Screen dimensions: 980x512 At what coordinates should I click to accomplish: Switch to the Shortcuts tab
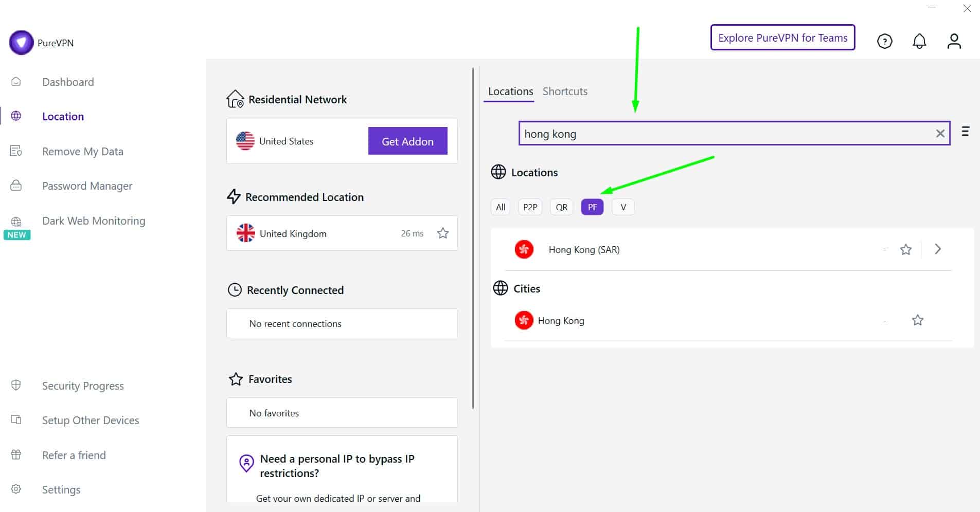(565, 92)
